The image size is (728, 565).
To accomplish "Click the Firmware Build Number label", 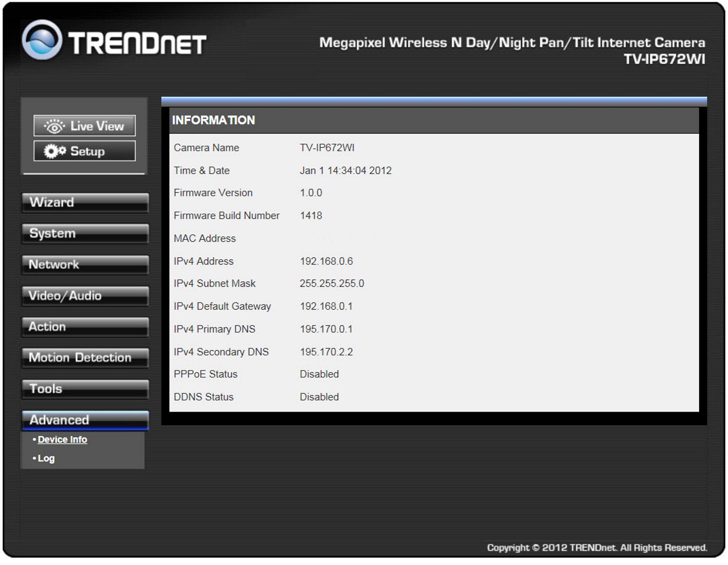I will click(226, 215).
